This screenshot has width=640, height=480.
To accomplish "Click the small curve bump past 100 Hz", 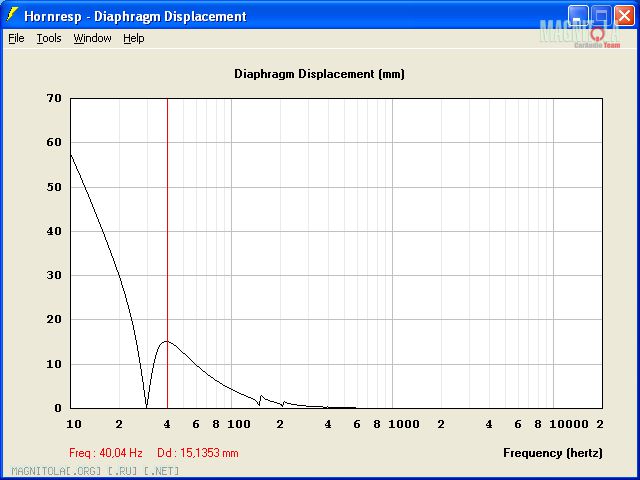I will click(261, 396).
